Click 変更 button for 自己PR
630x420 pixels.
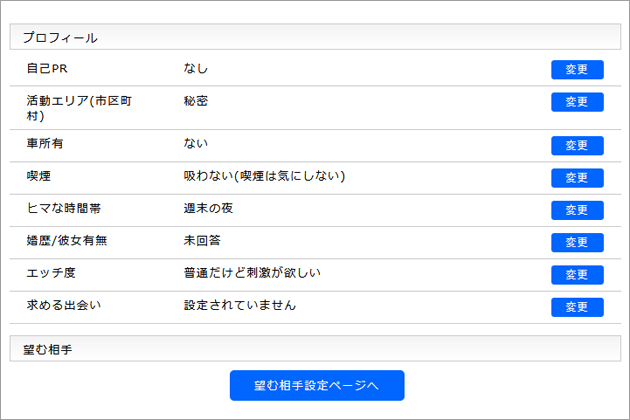pos(577,69)
